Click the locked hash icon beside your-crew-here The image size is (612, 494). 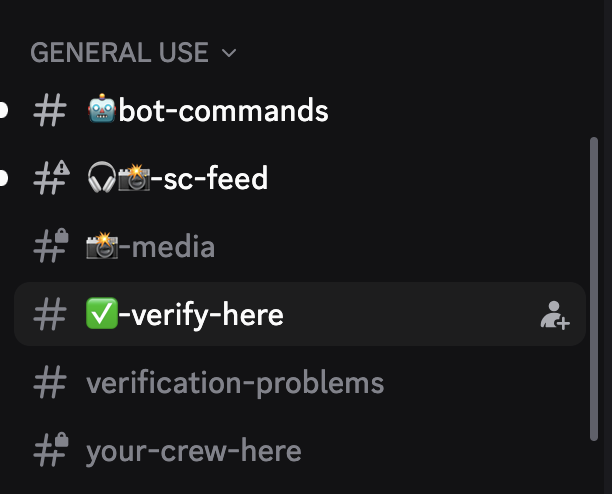50,451
